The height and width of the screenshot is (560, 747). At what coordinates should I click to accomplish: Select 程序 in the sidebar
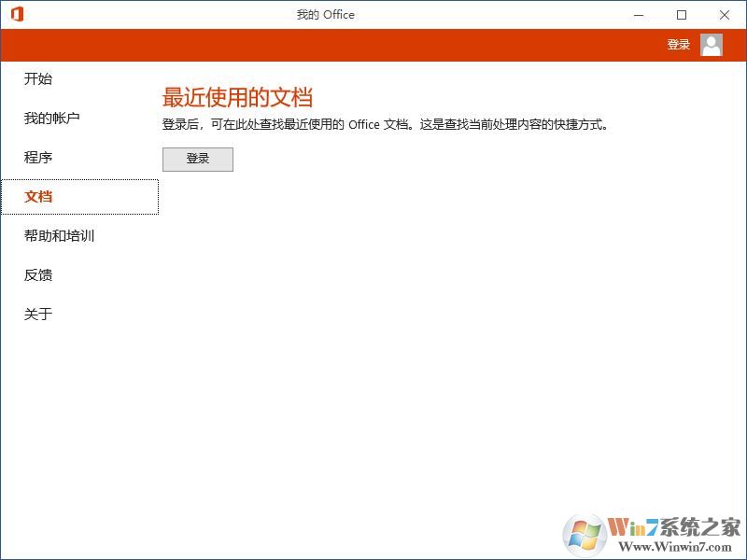click(38, 157)
